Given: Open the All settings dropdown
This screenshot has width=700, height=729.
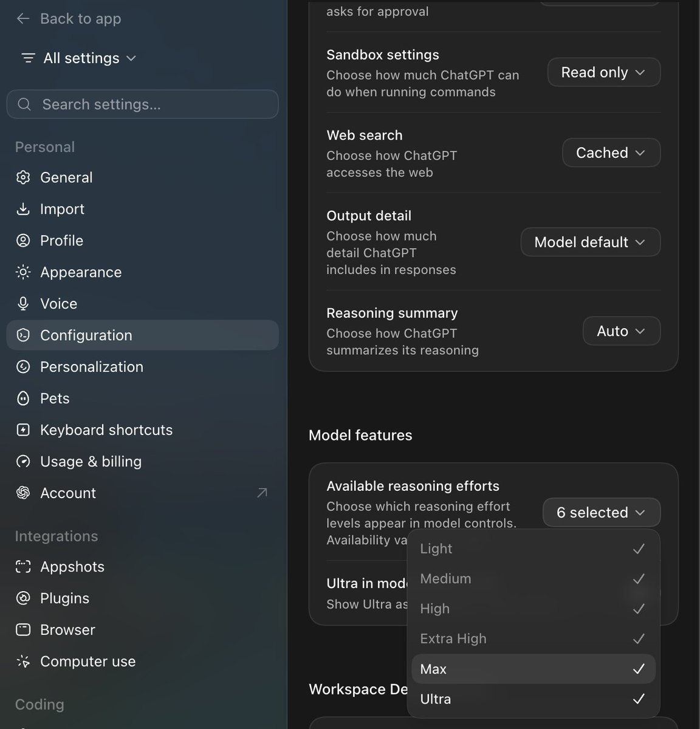Looking at the screenshot, I should click(x=79, y=58).
